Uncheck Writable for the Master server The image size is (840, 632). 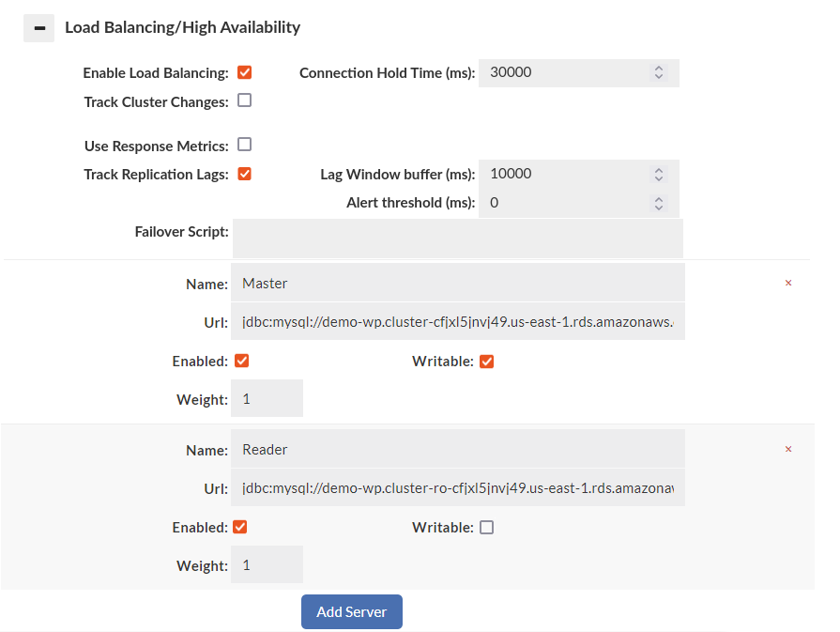[x=486, y=361]
